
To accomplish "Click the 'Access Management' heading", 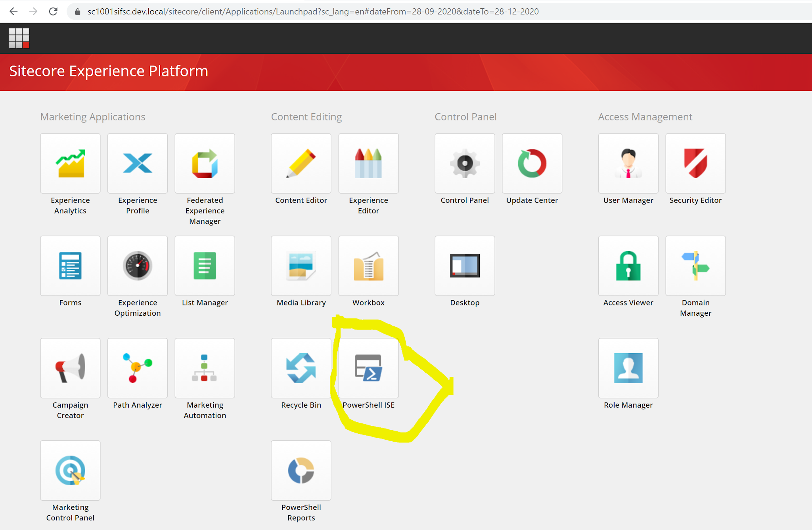I will 645,117.
